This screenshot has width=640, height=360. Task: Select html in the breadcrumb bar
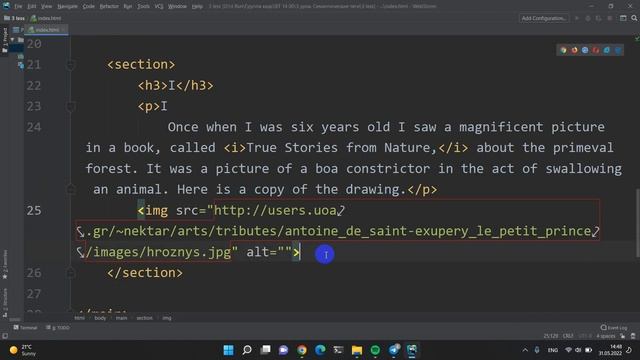tap(80, 318)
